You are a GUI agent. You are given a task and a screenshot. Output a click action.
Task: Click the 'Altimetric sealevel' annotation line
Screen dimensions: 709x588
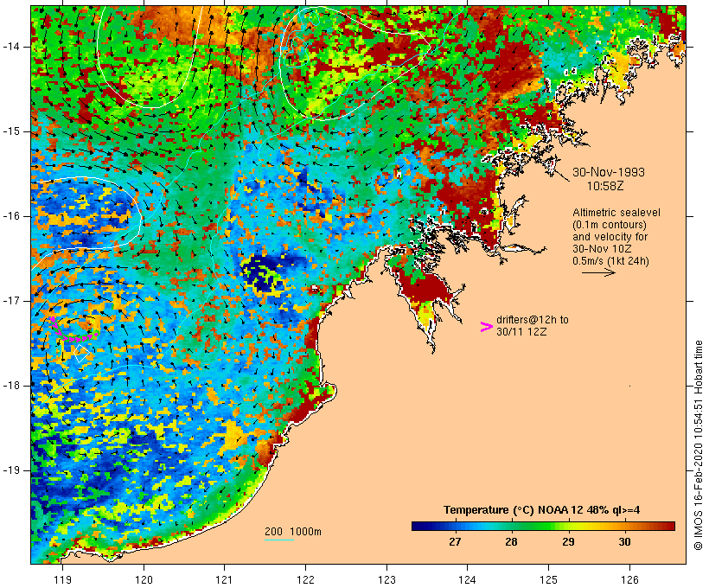pos(616,212)
